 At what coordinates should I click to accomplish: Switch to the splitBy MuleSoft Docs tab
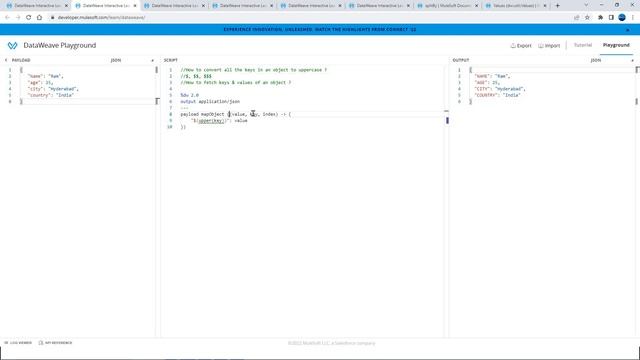tap(448, 6)
